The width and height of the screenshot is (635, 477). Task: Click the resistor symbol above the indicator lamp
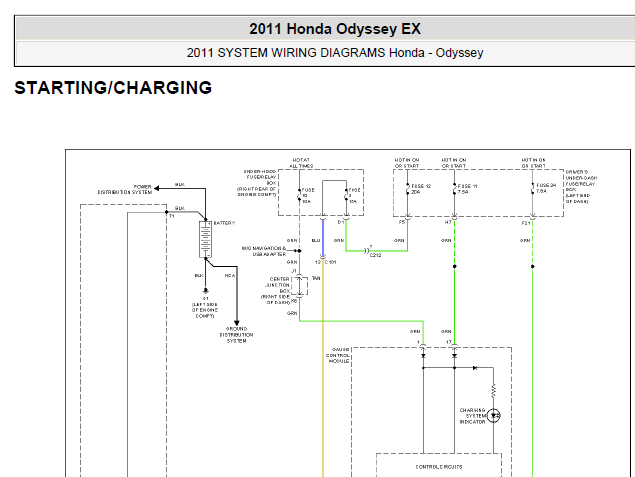click(494, 391)
